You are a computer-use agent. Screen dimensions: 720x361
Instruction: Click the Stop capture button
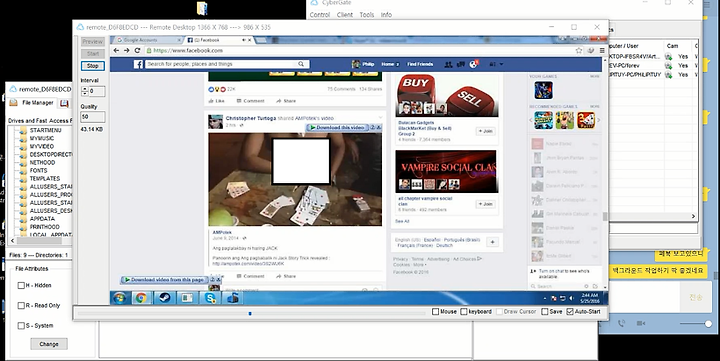pyautogui.click(x=93, y=66)
